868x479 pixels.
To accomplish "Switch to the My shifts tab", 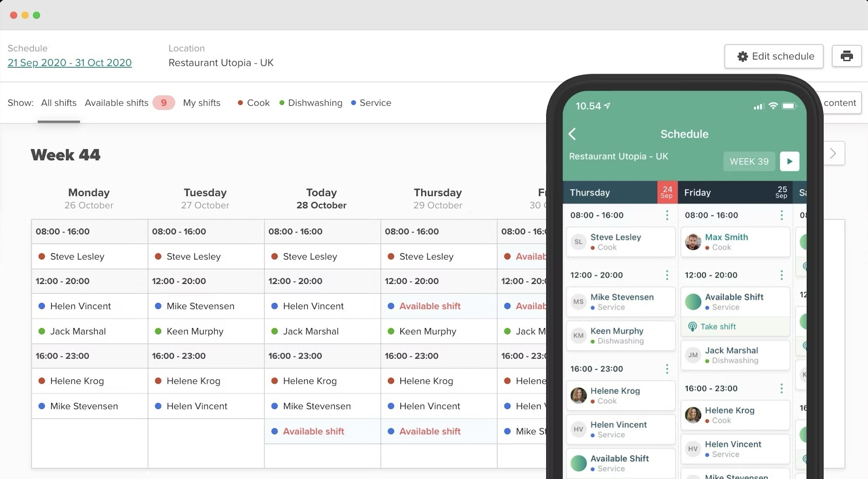I will tap(202, 103).
